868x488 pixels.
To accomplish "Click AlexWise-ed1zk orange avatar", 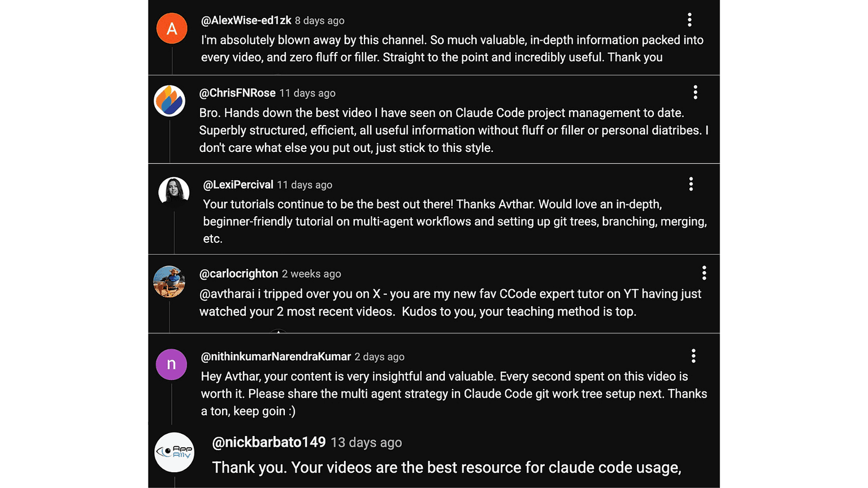I will coord(172,28).
